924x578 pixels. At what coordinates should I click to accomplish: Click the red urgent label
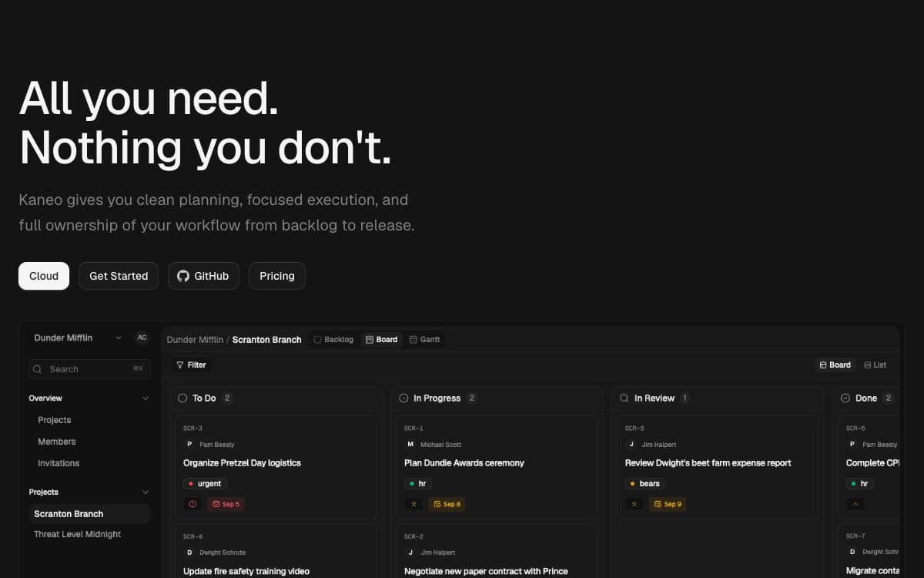pyautogui.click(x=205, y=484)
